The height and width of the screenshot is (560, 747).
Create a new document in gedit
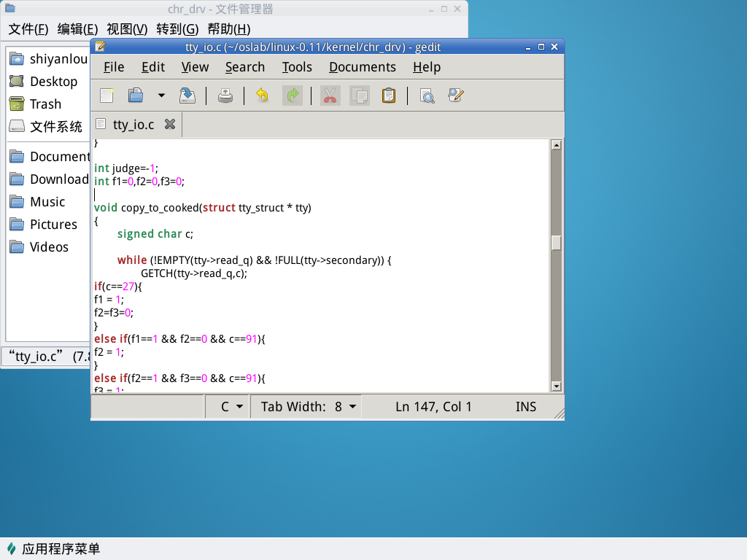pos(107,96)
